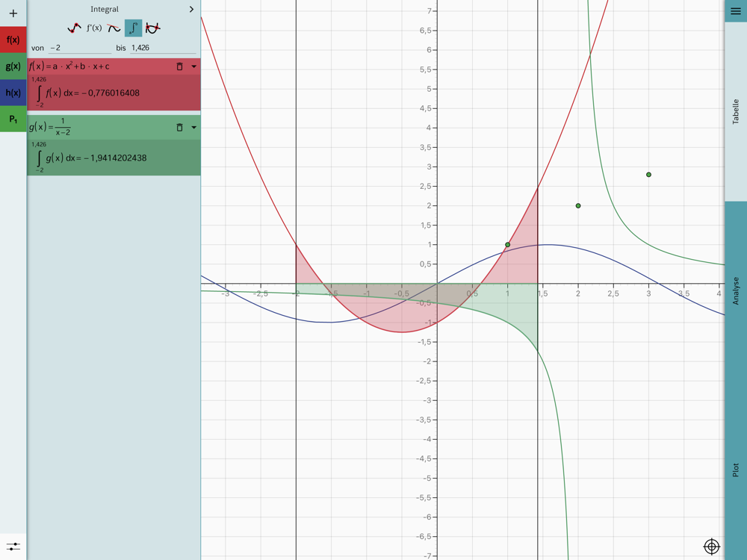This screenshot has height=560, width=747.
Task: Select the green g(x) function tile
Action: pos(13,66)
